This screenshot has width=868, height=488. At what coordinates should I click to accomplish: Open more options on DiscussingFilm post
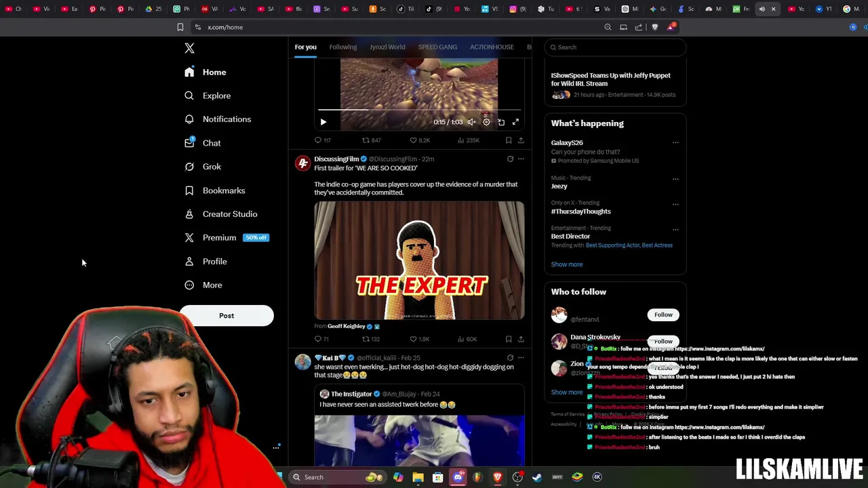click(521, 159)
